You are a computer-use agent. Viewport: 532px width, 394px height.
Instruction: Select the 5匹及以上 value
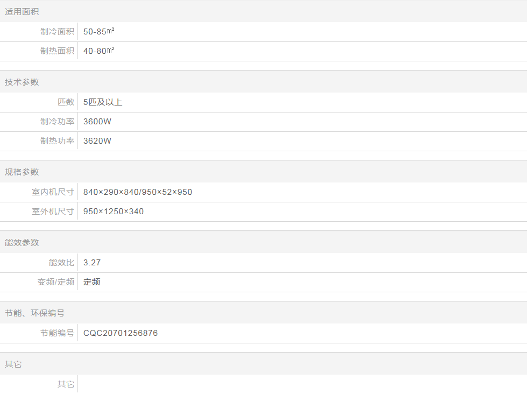[x=103, y=102]
